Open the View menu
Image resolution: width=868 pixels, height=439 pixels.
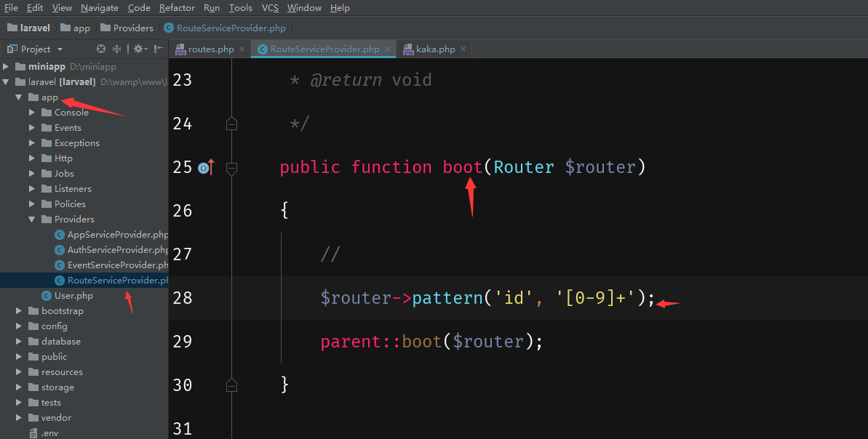pos(62,8)
